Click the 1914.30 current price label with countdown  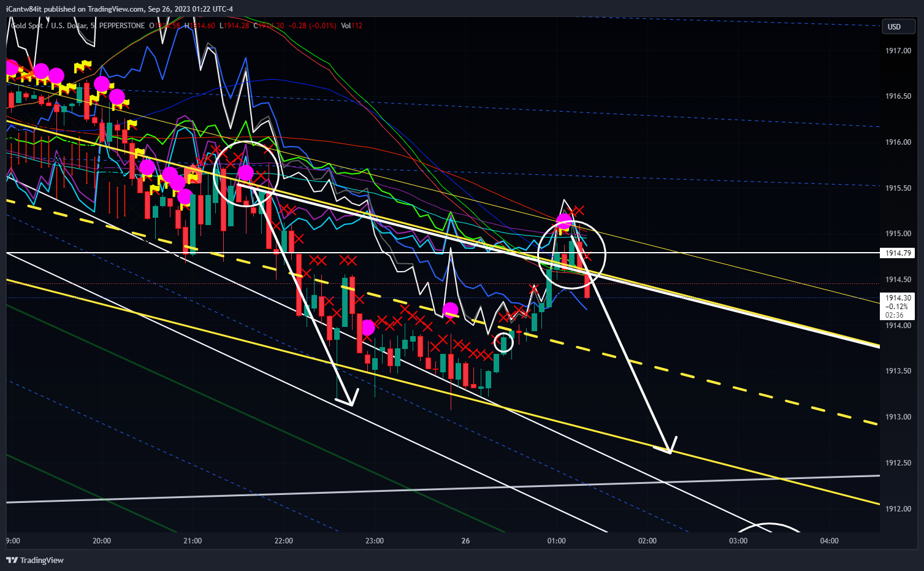898,306
